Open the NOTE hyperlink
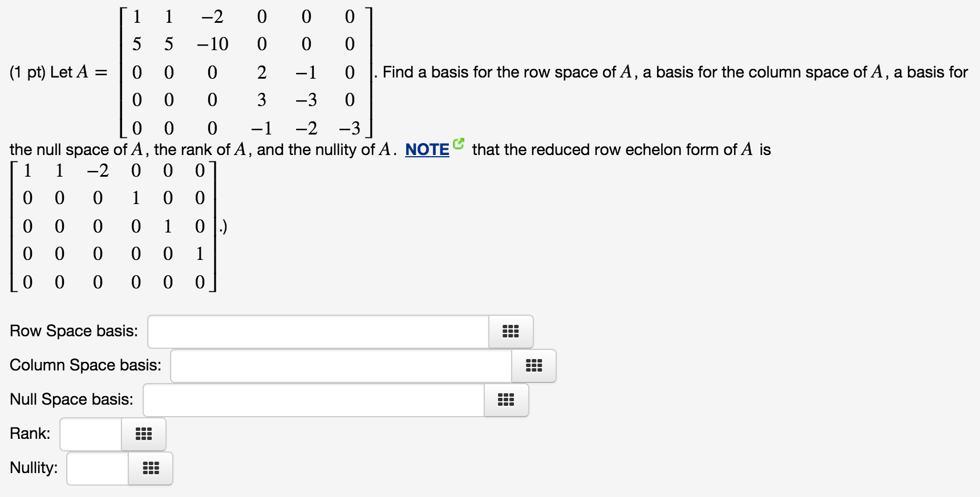Viewport: 980px width, 497px height. pos(427,150)
